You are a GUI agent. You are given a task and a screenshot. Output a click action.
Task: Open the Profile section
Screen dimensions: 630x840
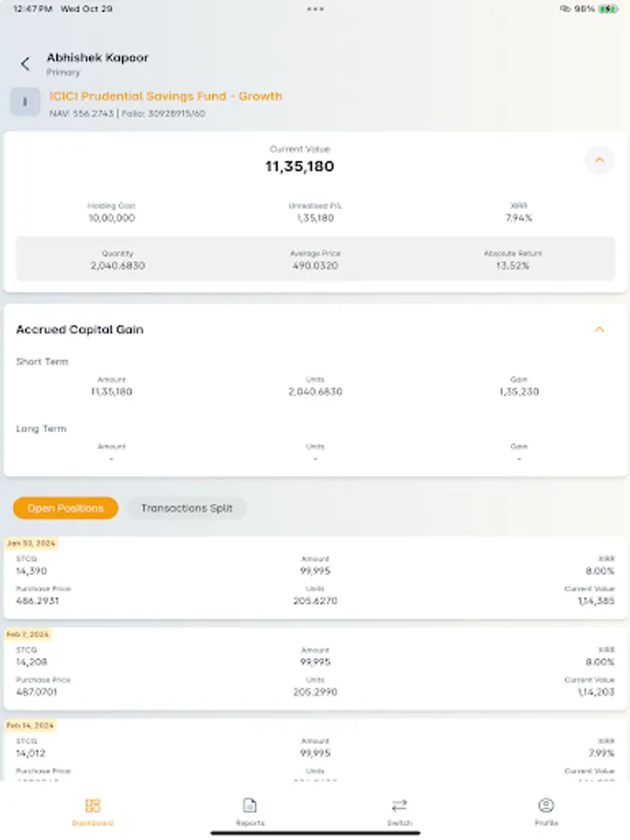[545, 810]
